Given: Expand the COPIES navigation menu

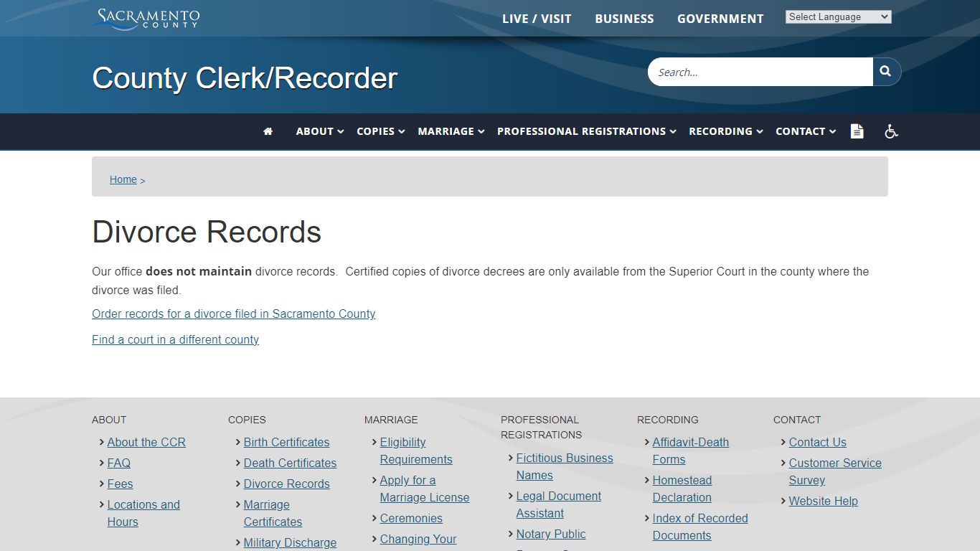Looking at the screenshot, I should [x=381, y=131].
